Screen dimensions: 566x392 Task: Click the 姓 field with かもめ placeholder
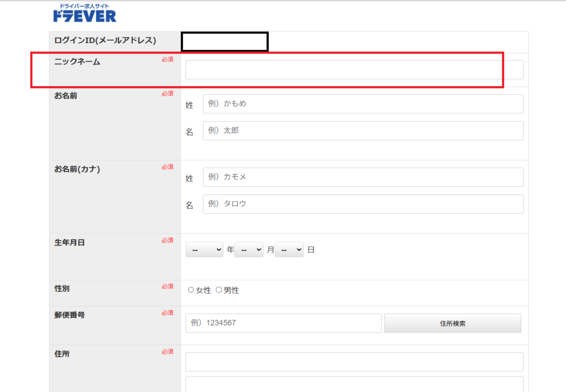[x=363, y=103]
